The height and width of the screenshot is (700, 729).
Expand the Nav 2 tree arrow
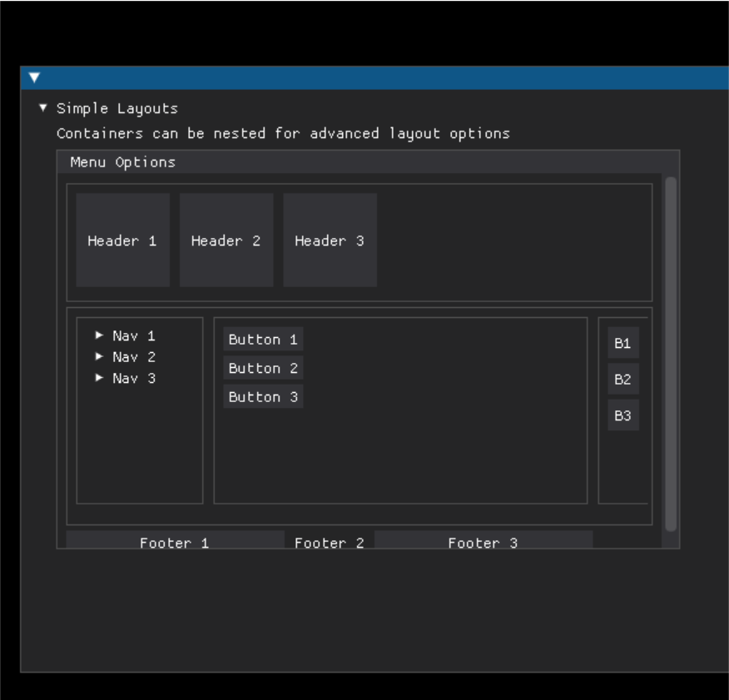tap(98, 357)
